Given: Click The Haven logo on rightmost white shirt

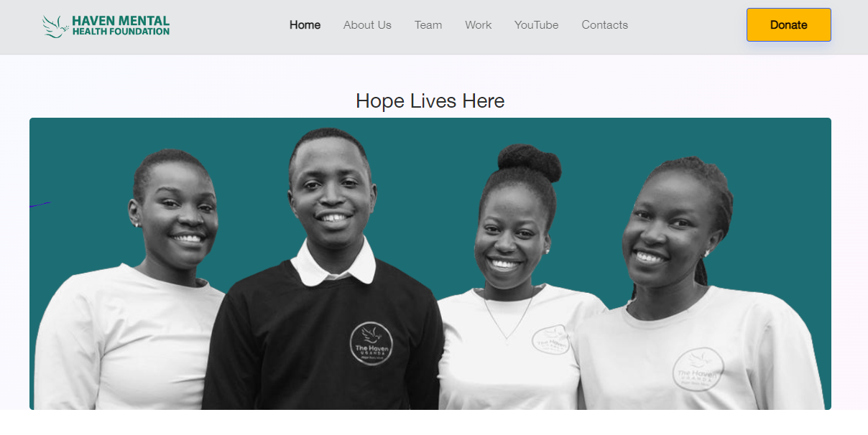Looking at the screenshot, I should 698,370.
